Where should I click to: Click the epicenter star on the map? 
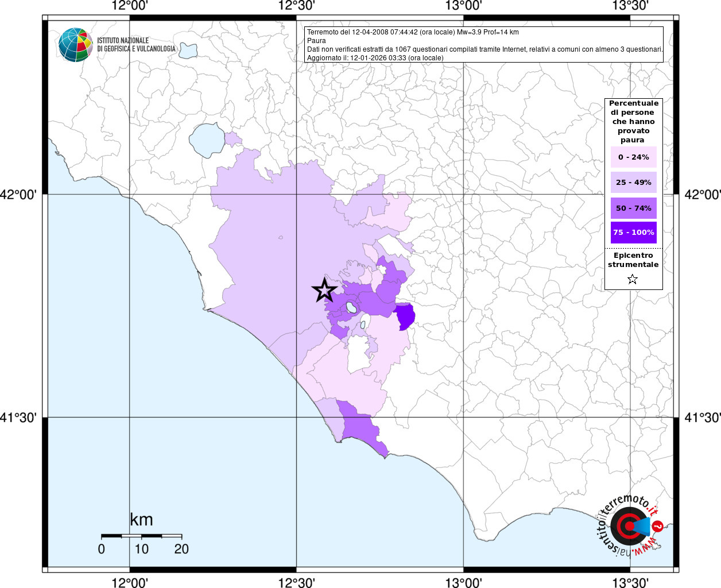(x=324, y=290)
